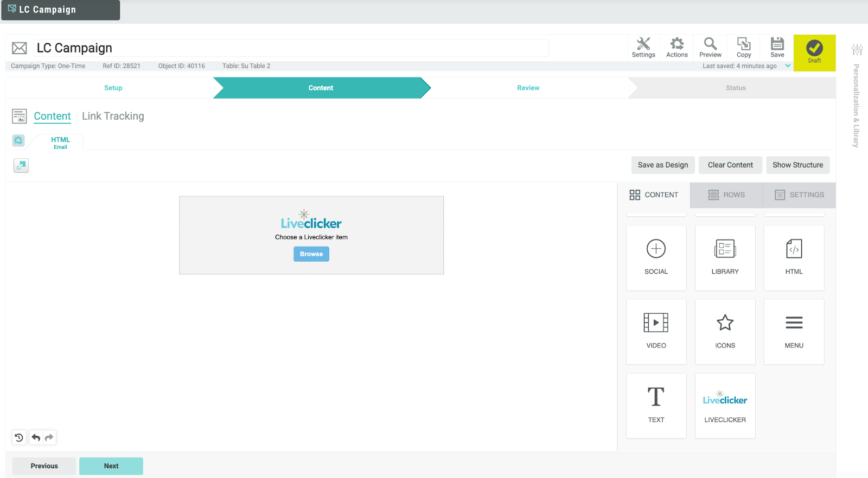Click the Copy campaign icon
The width and height of the screenshot is (868, 478).
(x=744, y=48)
